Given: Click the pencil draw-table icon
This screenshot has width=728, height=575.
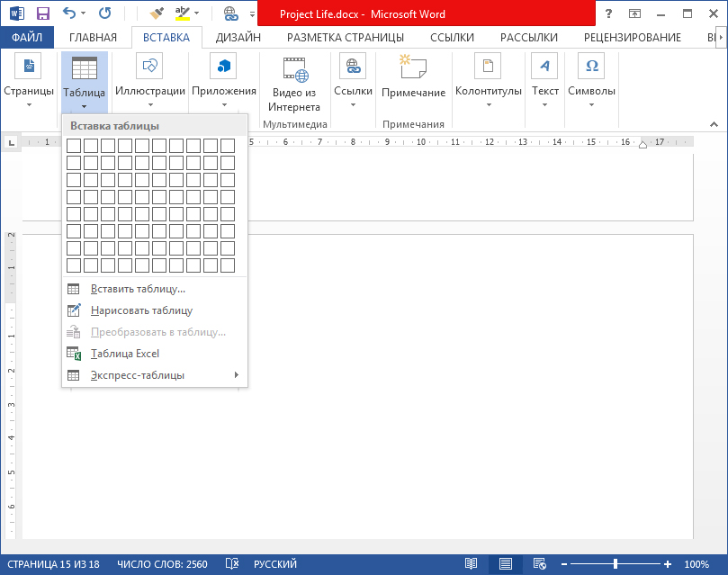Looking at the screenshot, I should [74, 310].
